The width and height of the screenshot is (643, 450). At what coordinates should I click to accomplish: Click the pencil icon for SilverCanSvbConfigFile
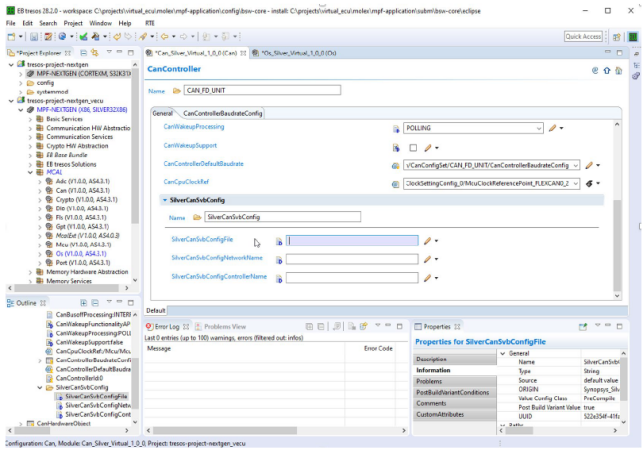[x=427, y=241]
